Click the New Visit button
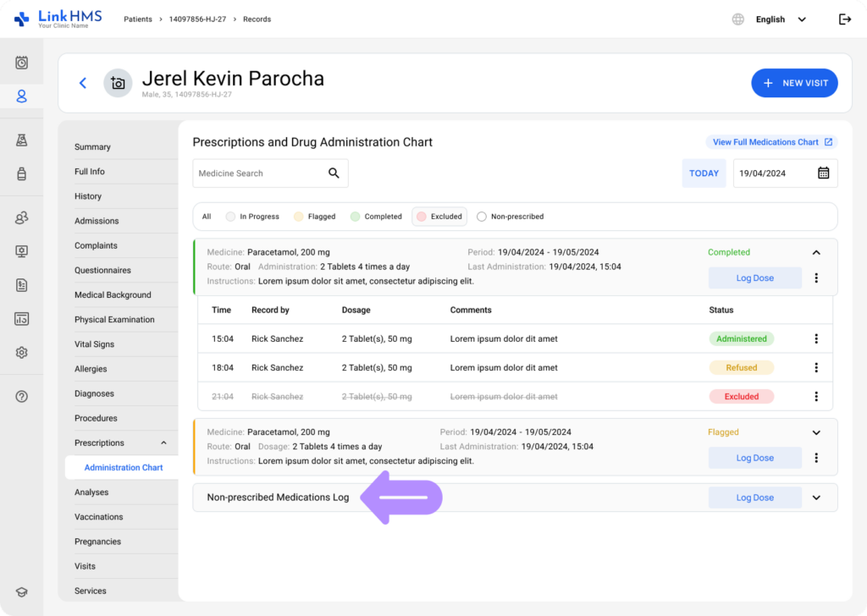The width and height of the screenshot is (867, 616). tap(794, 83)
